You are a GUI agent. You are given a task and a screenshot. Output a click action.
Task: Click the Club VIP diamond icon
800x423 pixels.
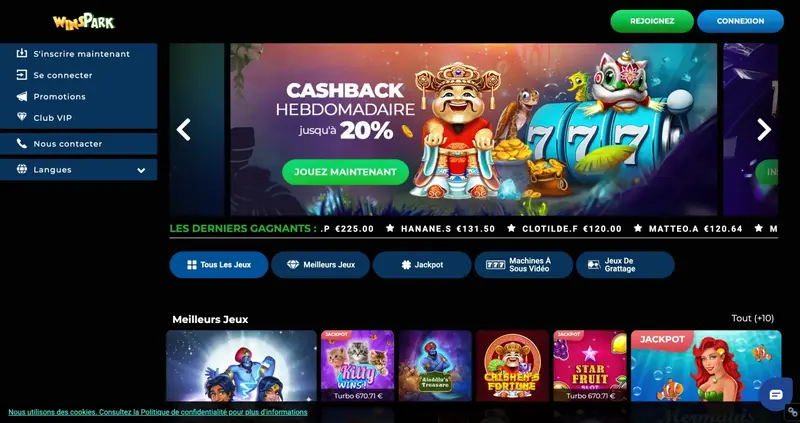[x=22, y=117]
